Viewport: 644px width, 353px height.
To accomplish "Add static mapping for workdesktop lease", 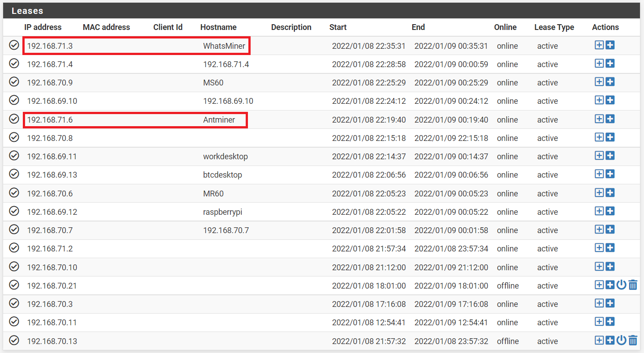I will click(x=599, y=156).
